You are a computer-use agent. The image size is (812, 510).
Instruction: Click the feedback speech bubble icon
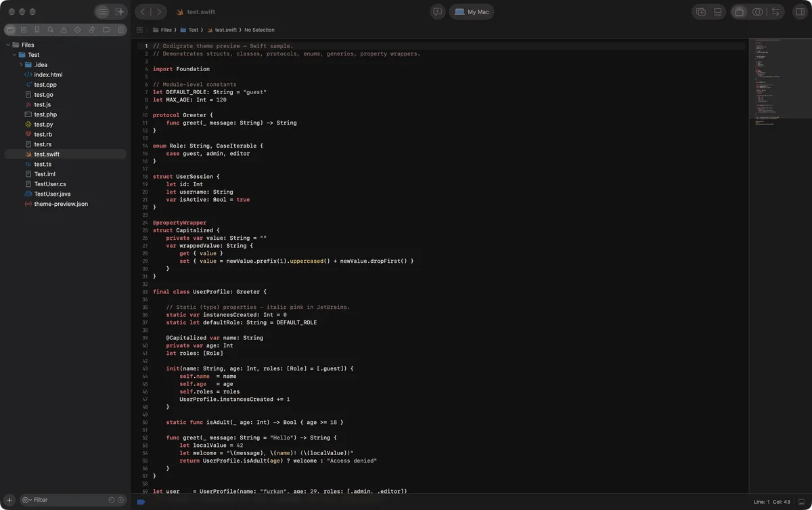[x=438, y=12]
